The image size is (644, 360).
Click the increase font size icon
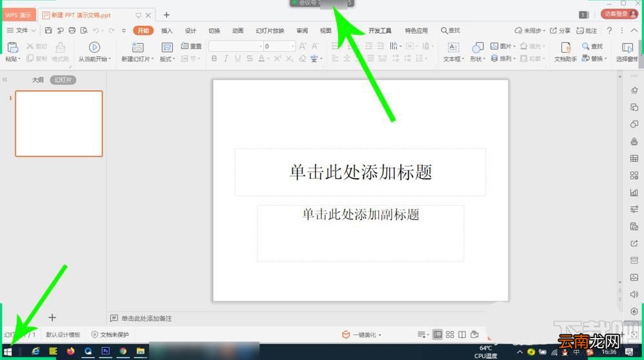tap(303, 46)
